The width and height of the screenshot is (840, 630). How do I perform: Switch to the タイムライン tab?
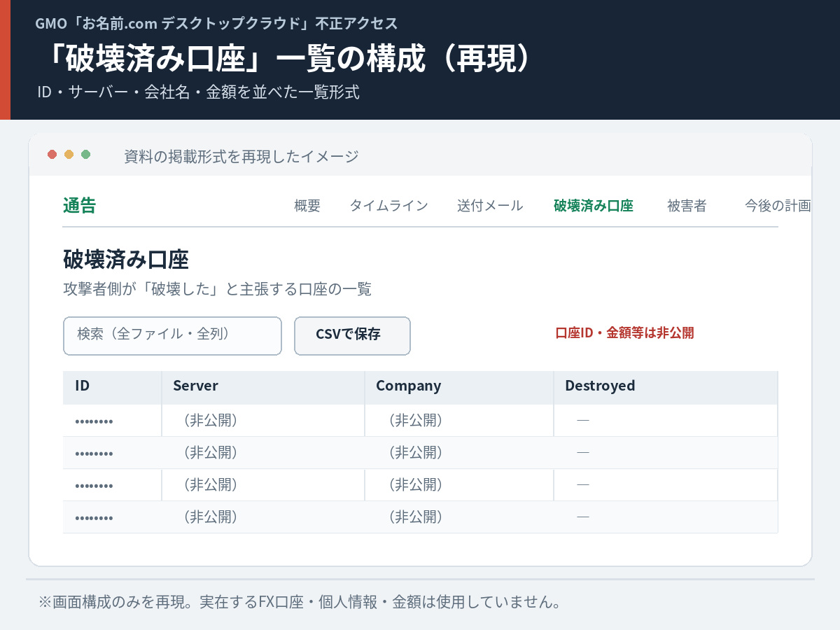(x=388, y=206)
